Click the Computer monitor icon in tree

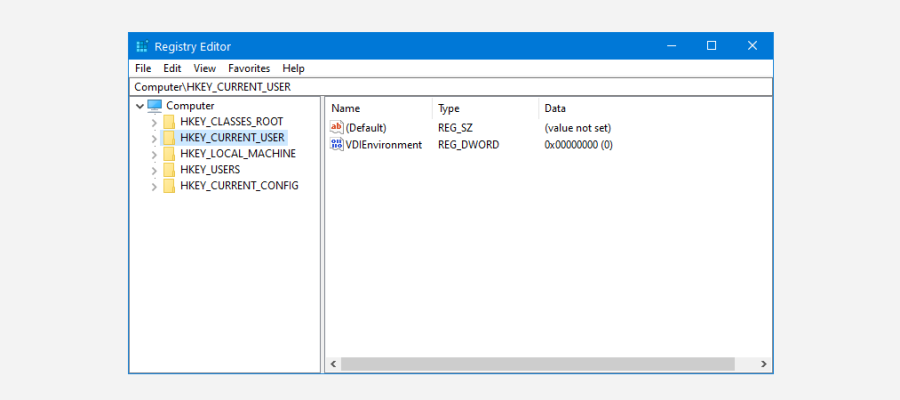(x=155, y=106)
